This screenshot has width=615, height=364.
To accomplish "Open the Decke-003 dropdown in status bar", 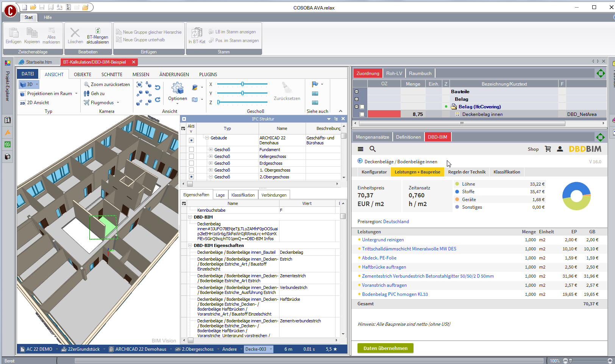I will coord(270,349).
